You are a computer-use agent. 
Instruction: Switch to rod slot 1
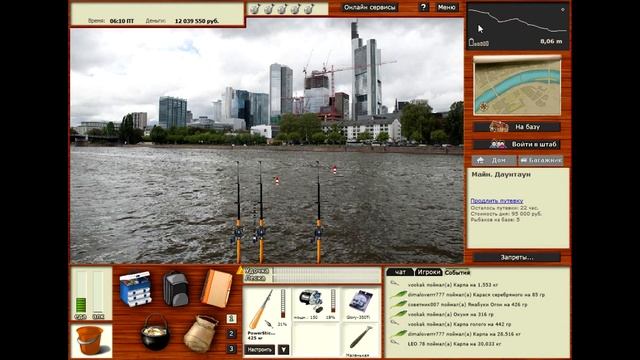pos(231,318)
